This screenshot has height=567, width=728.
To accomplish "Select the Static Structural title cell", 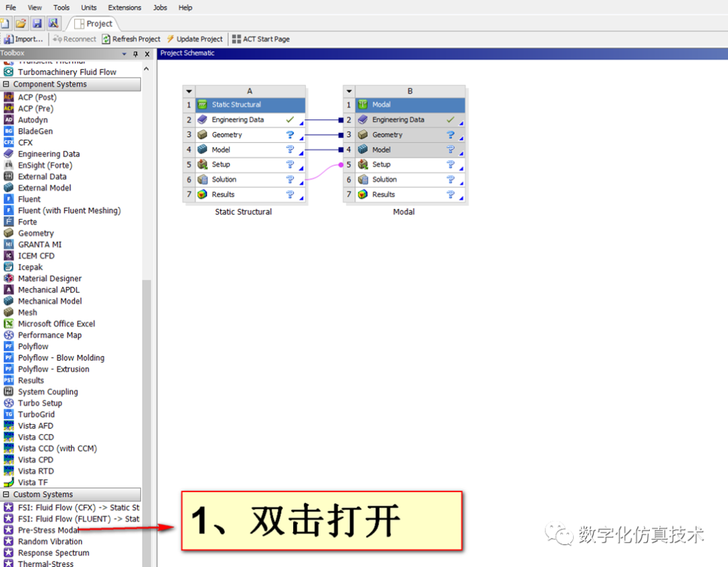I will tap(250, 105).
